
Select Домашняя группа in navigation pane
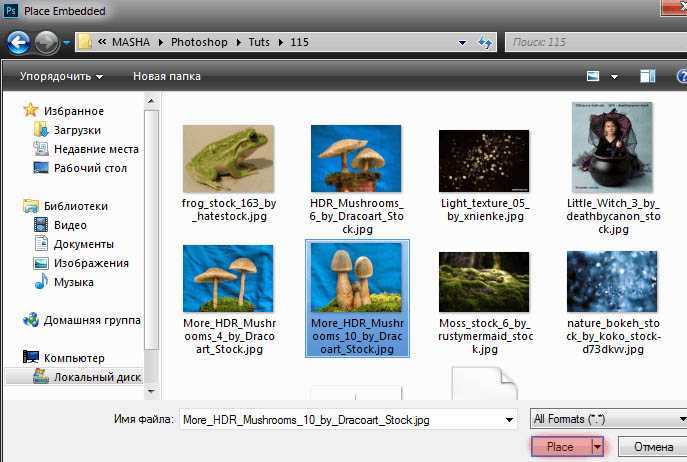click(x=92, y=320)
